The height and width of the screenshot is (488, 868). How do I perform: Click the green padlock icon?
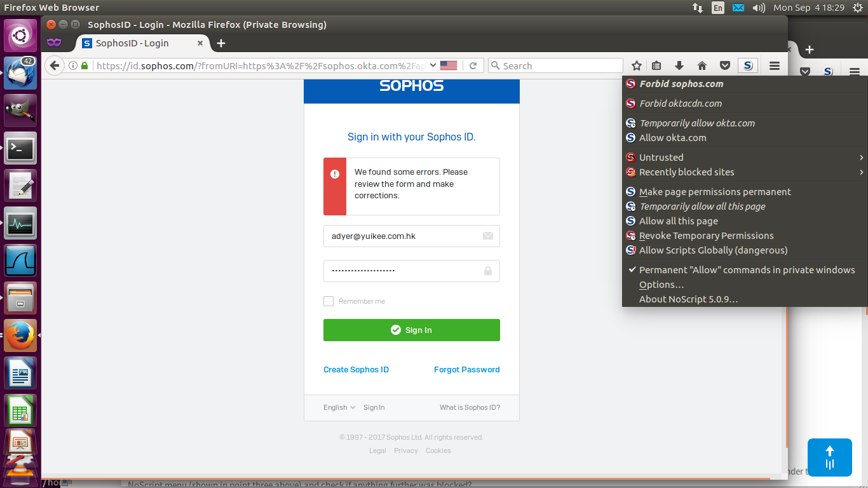[85, 65]
